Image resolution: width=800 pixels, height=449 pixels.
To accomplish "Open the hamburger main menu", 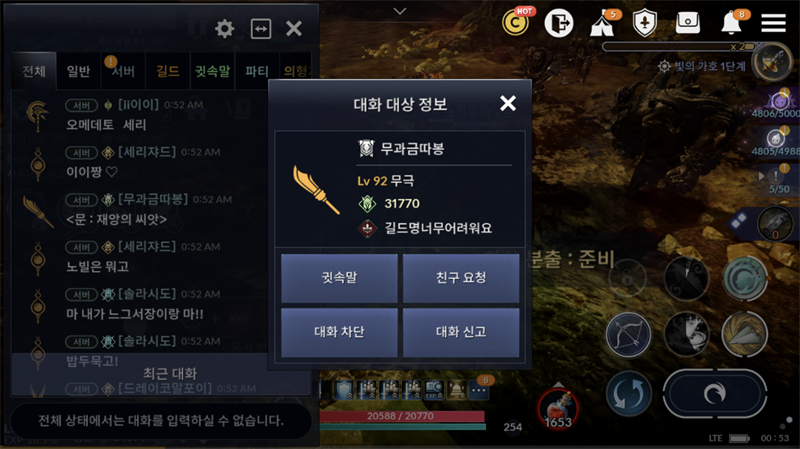I will (773, 23).
